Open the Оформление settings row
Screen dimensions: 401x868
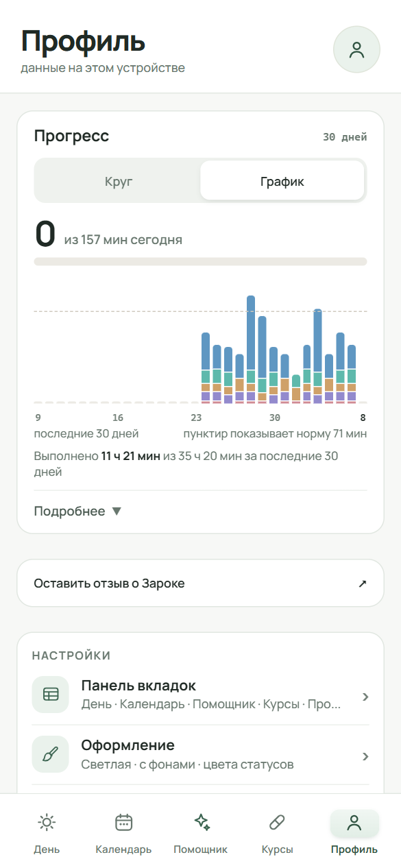(x=200, y=754)
